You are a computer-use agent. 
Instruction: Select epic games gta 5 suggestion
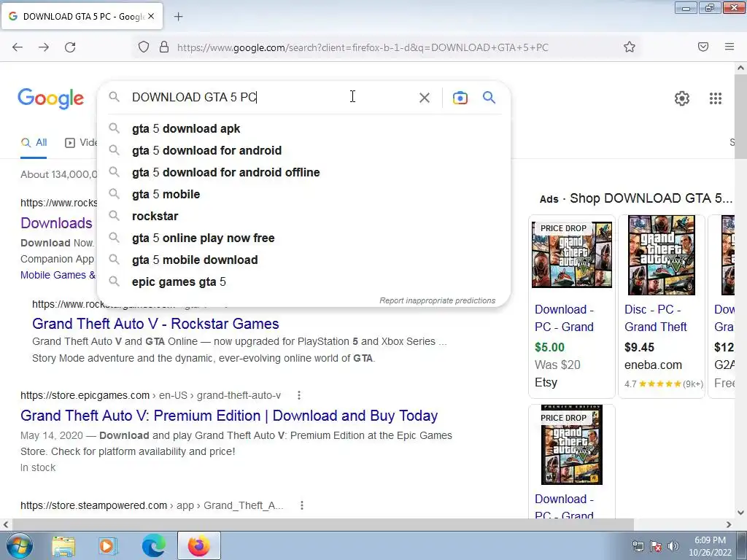point(303,282)
